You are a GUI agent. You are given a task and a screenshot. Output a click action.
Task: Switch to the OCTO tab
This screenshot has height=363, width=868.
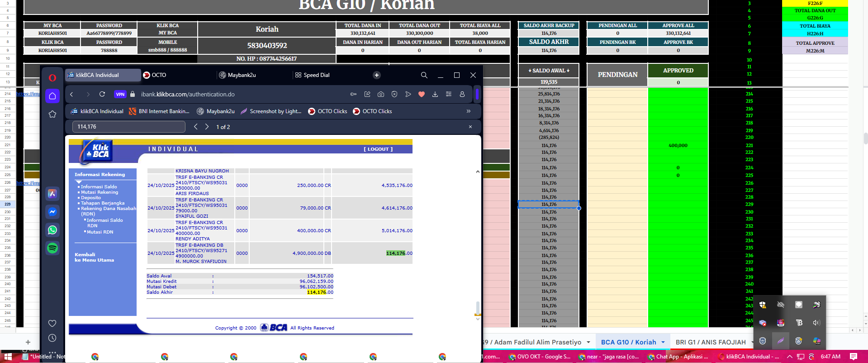[x=178, y=75]
